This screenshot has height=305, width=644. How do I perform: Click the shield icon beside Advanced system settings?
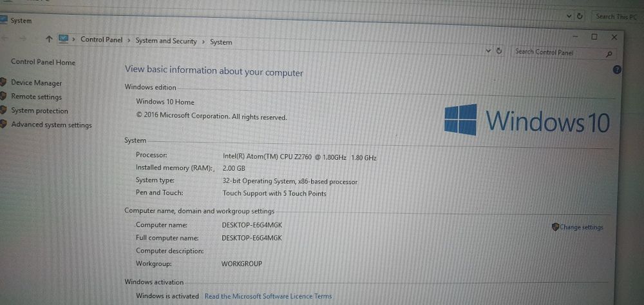(x=3, y=124)
